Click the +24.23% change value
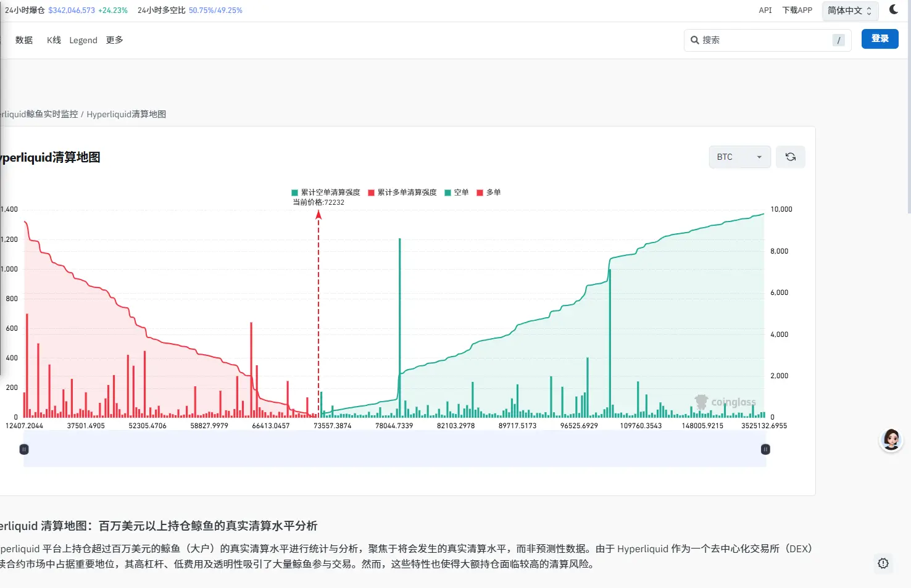Image resolution: width=911 pixels, height=588 pixels. point(113,10)
